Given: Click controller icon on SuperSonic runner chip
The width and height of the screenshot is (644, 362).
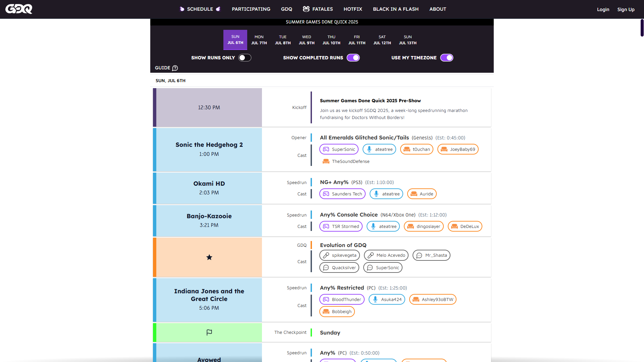Looking at the screenshot, I should (x=326, y=149).
